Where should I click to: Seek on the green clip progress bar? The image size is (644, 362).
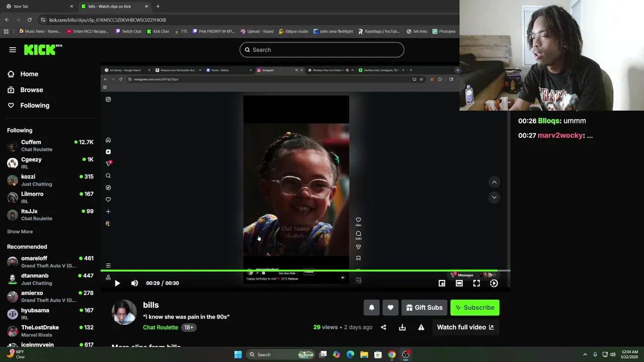[x=305, y=270]
